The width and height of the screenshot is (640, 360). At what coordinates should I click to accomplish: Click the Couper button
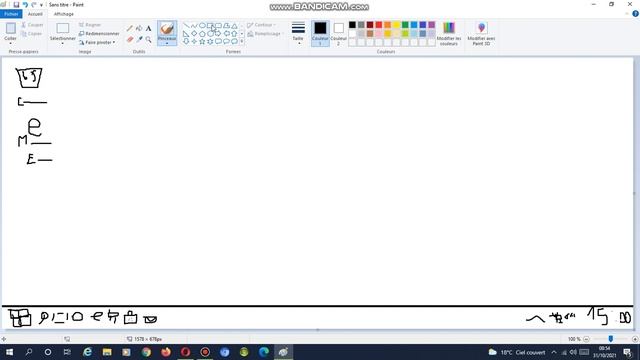click(x=32, y=25)
